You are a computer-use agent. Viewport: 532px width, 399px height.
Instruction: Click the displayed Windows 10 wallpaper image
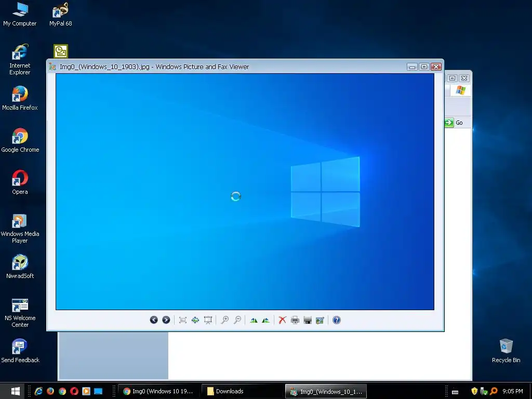click(x=245, y=192)
